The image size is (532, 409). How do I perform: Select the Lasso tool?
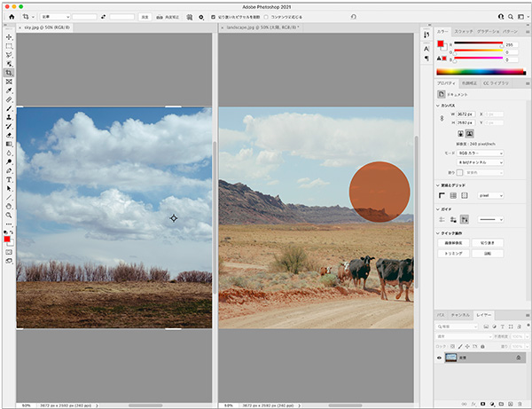click(x=9, y=55)
